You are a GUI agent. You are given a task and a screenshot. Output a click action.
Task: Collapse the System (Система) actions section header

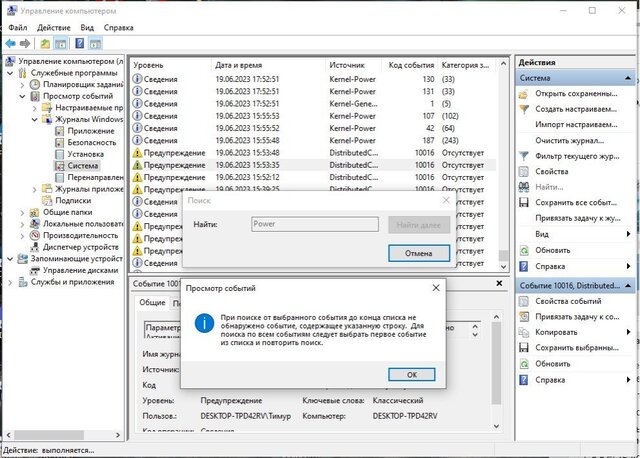632,77
